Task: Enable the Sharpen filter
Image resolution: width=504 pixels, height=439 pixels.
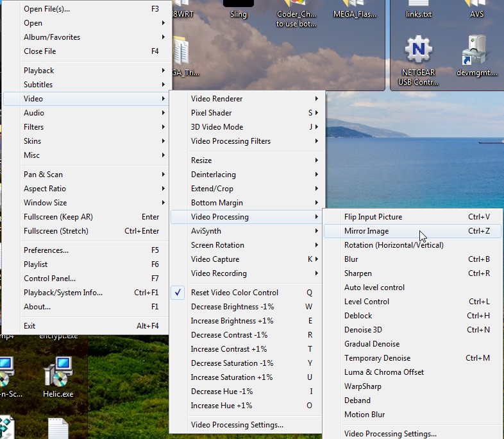Action: click(x=358, y=273)
